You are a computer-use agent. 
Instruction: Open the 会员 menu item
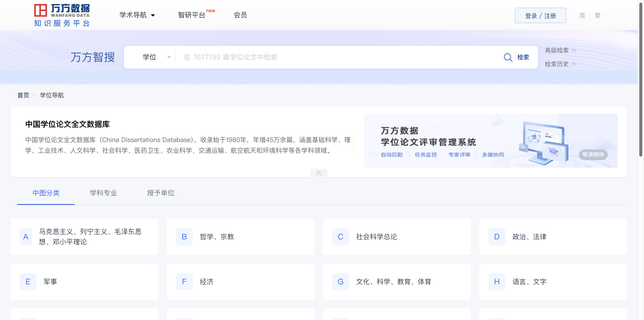(240, 15)
